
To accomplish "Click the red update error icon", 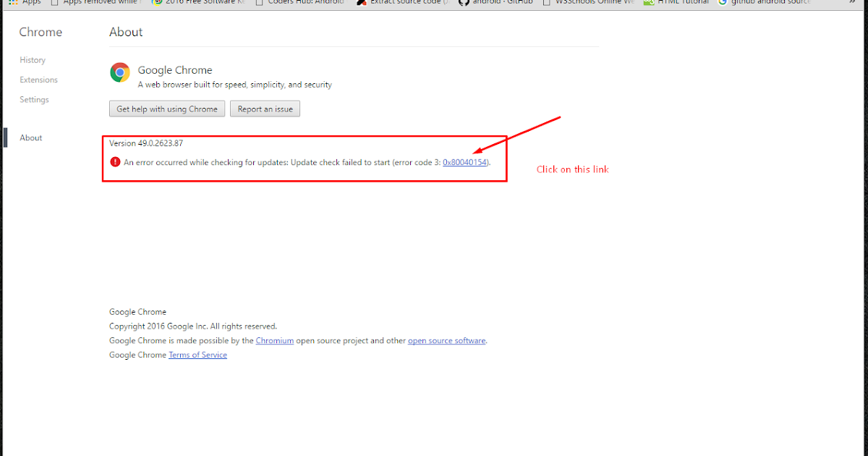I will pos(115,162).
